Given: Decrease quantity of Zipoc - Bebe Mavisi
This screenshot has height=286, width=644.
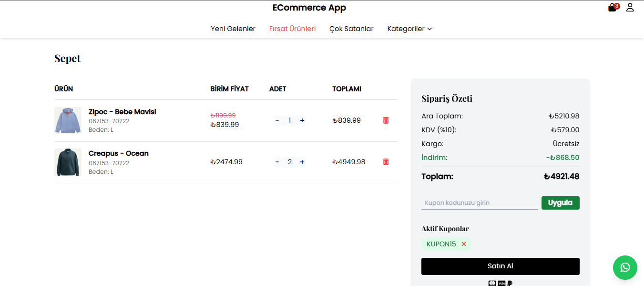Looking at the screenshot, I should tap(277, 120).
